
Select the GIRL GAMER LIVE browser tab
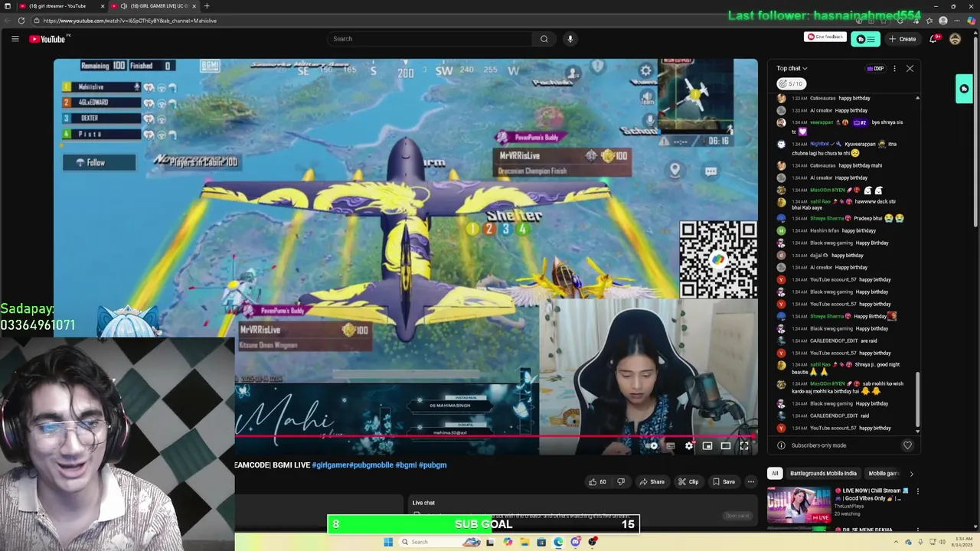[153, 6]
